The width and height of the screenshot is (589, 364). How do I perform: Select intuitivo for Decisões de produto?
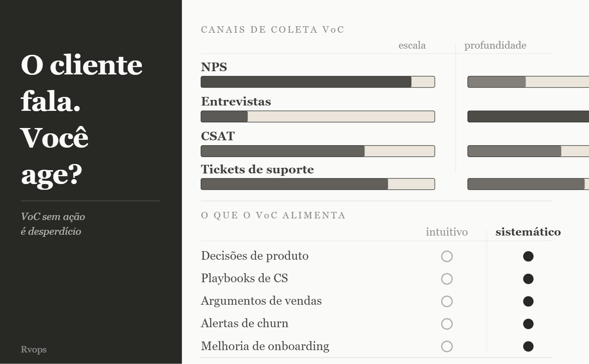point(447,256)
